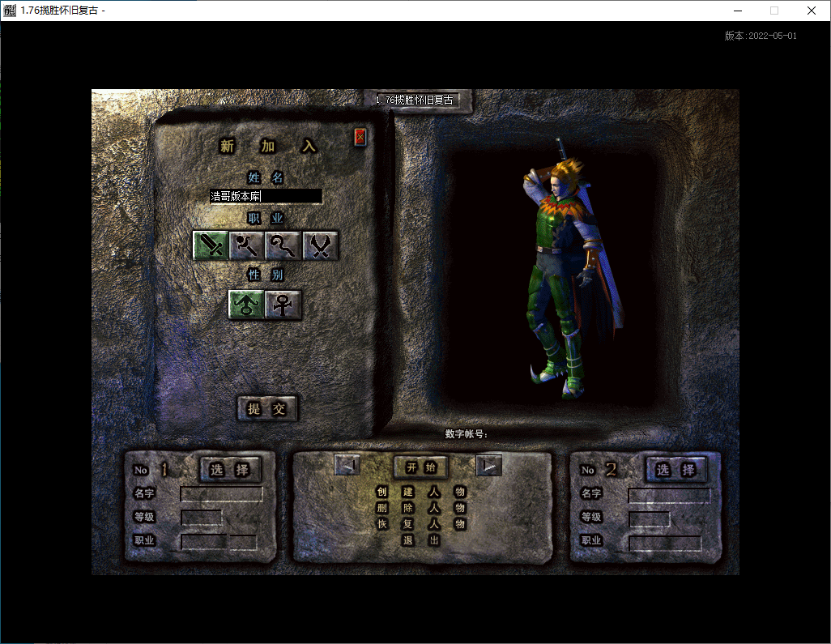Click the 姓名 name input field
The image size is (831, 644).
tap(266, 196)
